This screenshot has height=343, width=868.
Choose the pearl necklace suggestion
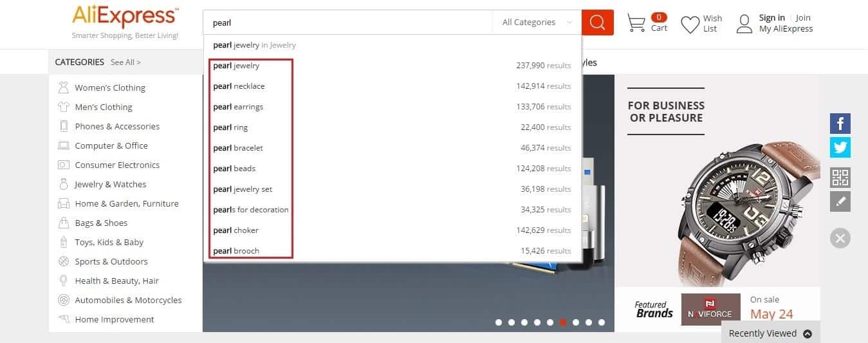coord(239,86)
